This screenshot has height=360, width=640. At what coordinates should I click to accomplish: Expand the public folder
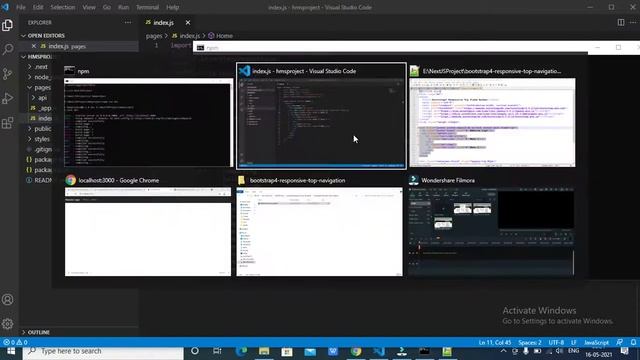point(39,129)
